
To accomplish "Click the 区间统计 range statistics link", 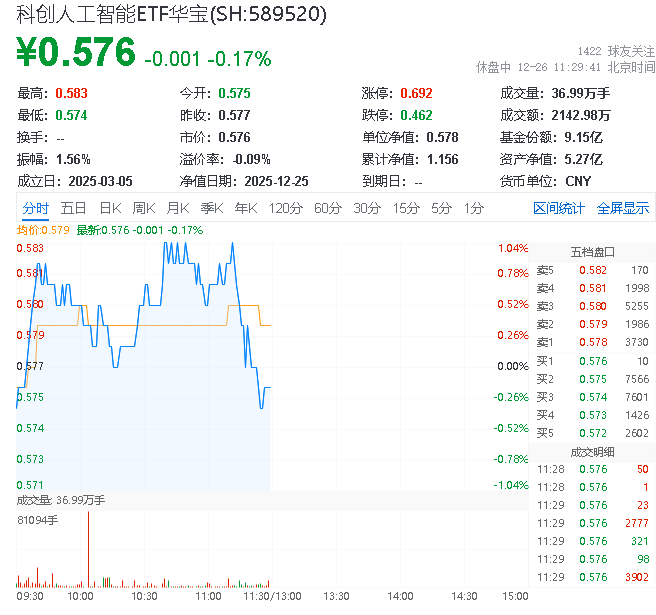I will click(559, 208).
